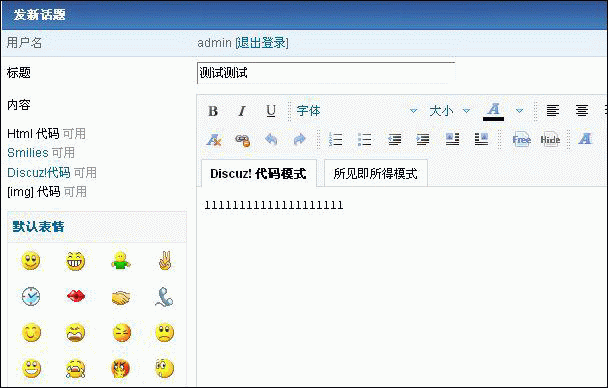Toggle bold formatting with B button
This screenshot has width=608, height=388.
(213, 111)
